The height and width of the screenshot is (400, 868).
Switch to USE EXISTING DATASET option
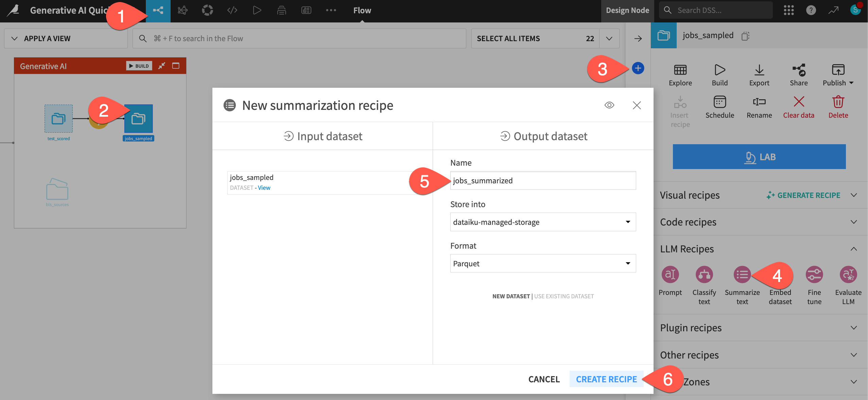[x=564, y=296]
